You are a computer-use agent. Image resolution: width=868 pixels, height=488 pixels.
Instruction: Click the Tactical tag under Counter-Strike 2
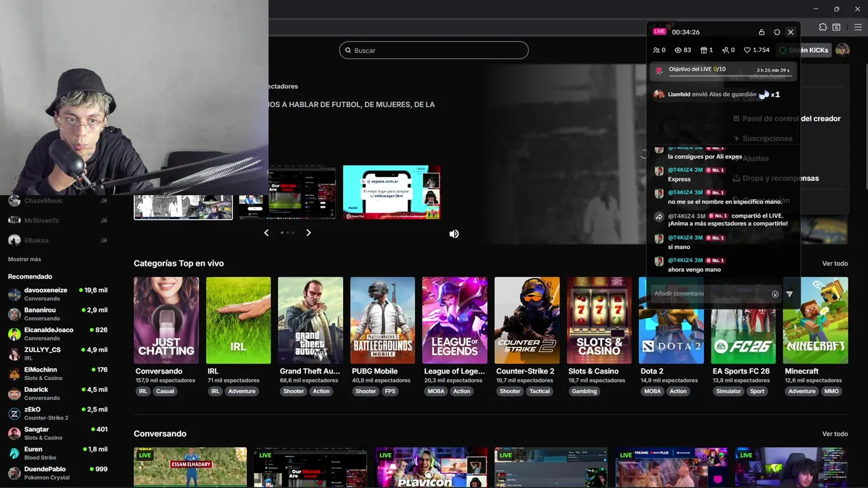(540, 391)
